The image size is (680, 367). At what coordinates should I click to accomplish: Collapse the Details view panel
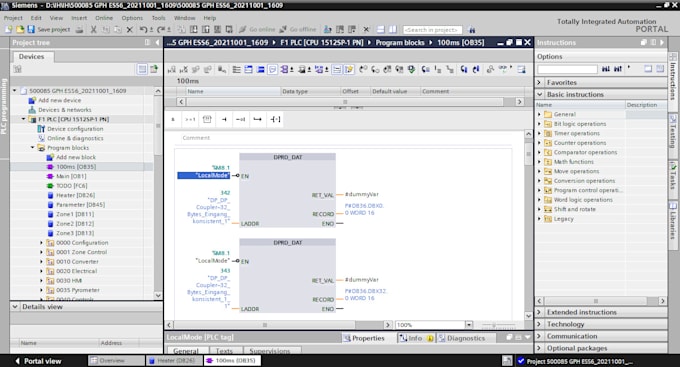(15, 307)
